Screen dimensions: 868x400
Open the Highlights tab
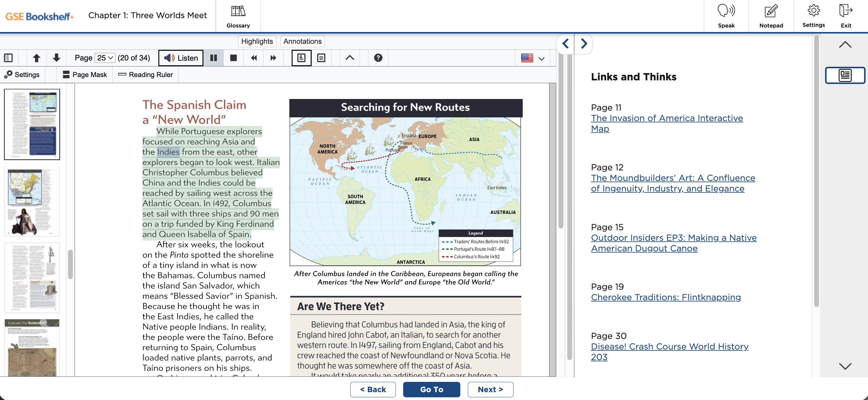pyautogui.click(x=257, y=41)
